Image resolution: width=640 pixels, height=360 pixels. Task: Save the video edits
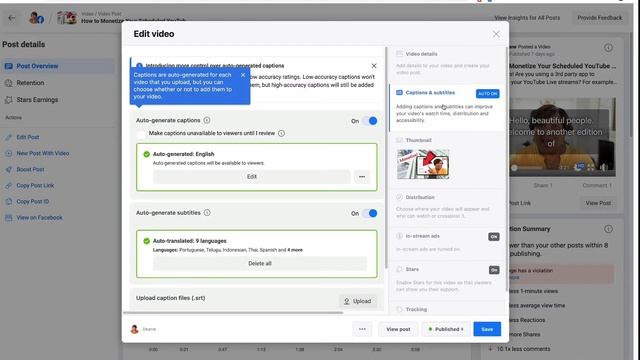pos(487,329)
